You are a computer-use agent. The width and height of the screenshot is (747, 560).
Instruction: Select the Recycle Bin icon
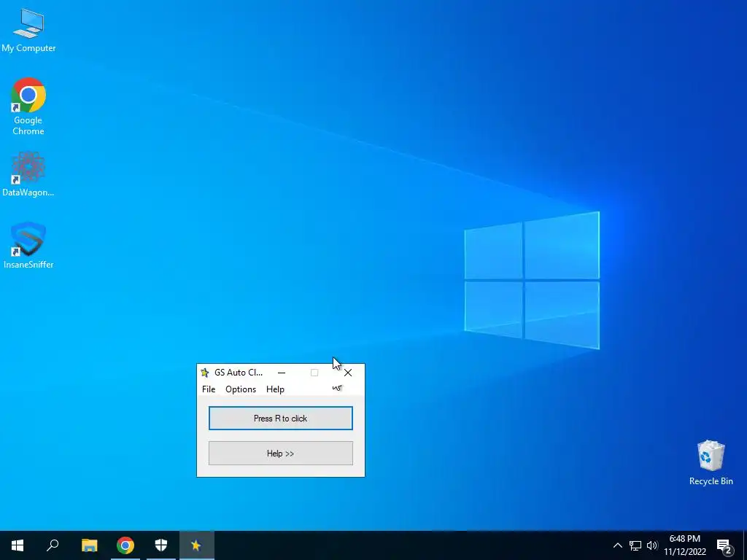pyautogui.click(x=711, y=463)
